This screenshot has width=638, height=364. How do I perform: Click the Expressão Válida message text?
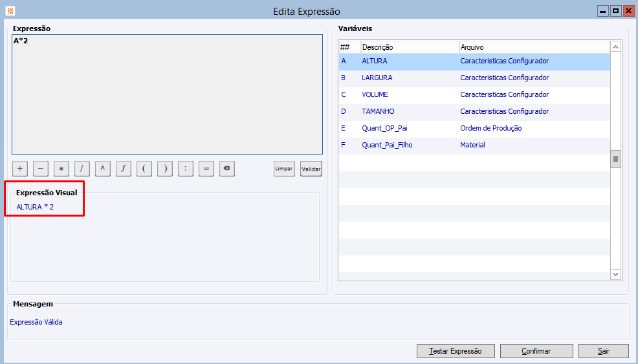[x=36, y=322]
